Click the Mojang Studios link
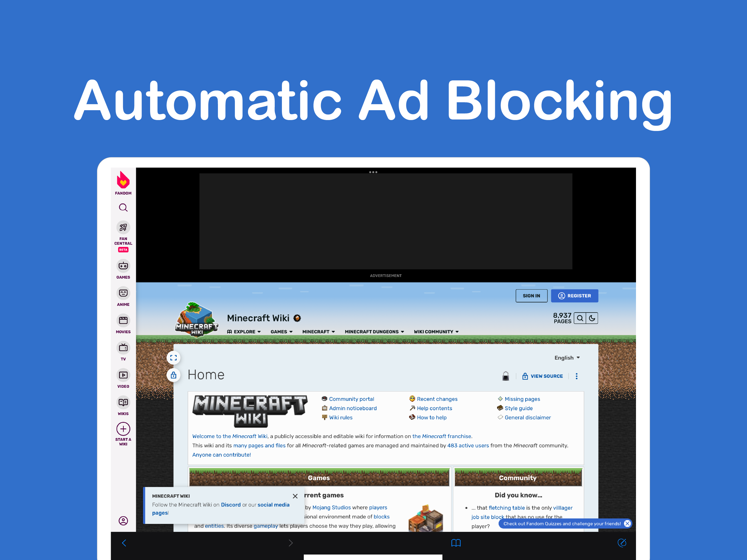 (x=332, y=508)
